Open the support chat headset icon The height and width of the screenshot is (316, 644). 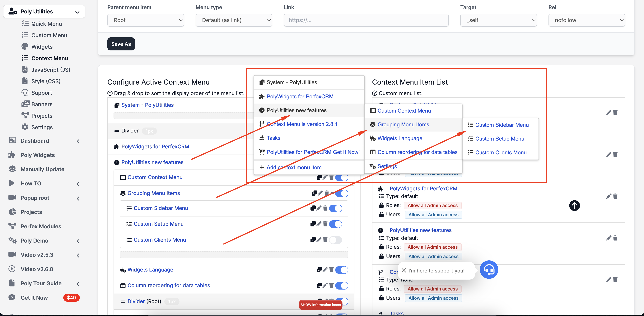[x=489, y=269]
